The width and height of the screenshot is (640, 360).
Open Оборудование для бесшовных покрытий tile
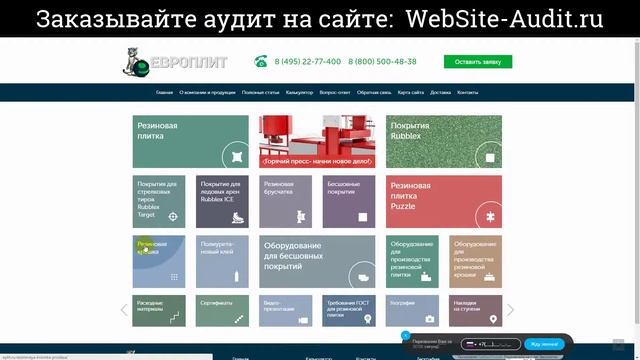coord(317,262)
